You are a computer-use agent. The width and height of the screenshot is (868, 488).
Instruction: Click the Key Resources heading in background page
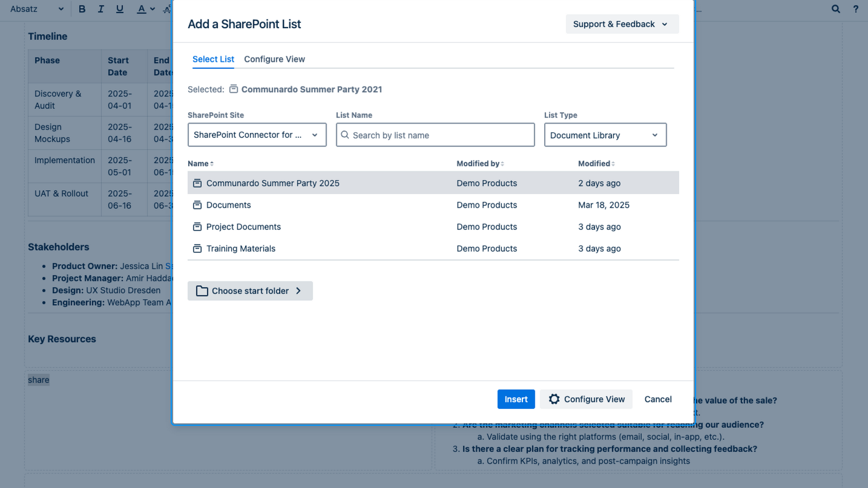tap(62, 339)
